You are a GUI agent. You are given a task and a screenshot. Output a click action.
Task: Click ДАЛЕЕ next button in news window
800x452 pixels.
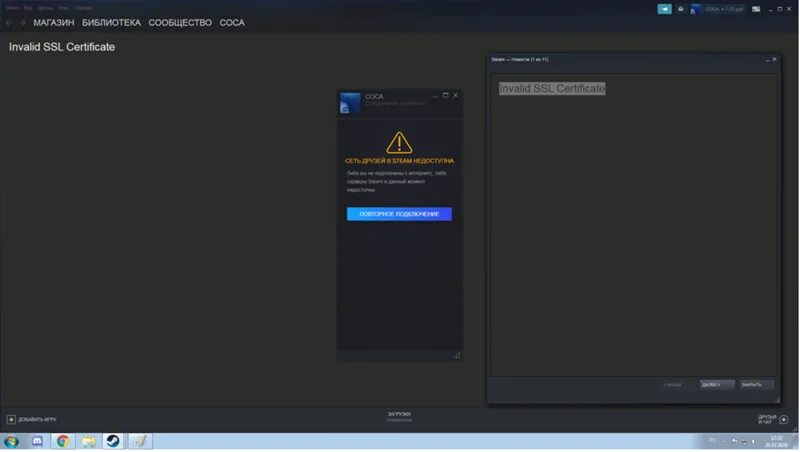(x=717, y=385)
